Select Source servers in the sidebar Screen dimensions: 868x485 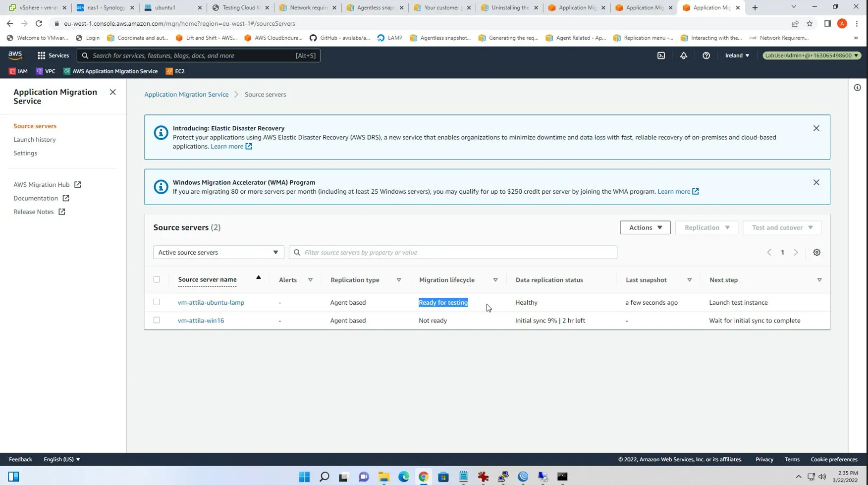(35, 126)
